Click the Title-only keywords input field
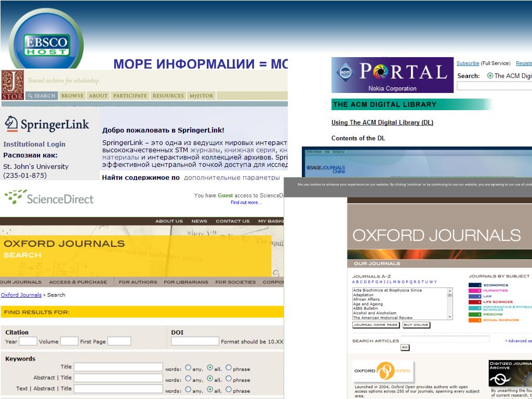The image size is (532, 399). (x=118, y=367)
